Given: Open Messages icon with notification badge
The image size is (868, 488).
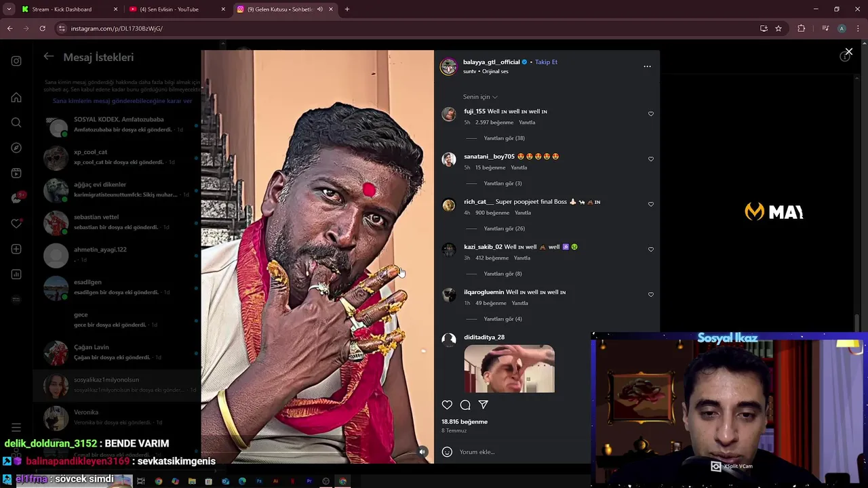Looking at the screenshot, I should click(x=17, y=198).
